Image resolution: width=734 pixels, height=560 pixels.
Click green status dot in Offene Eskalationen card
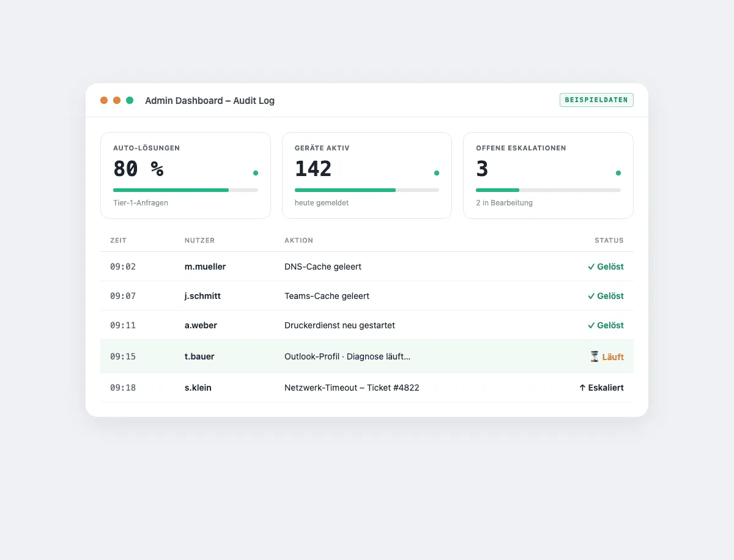(x=618, y=173)
